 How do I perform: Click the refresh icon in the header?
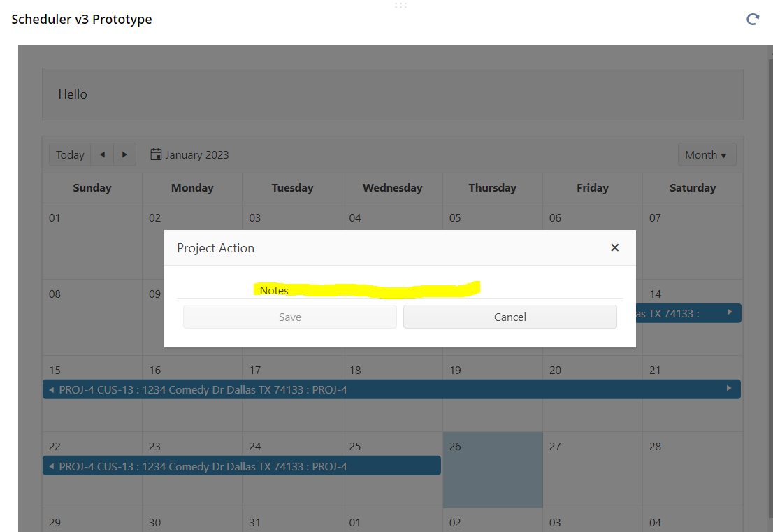[753, 20]
